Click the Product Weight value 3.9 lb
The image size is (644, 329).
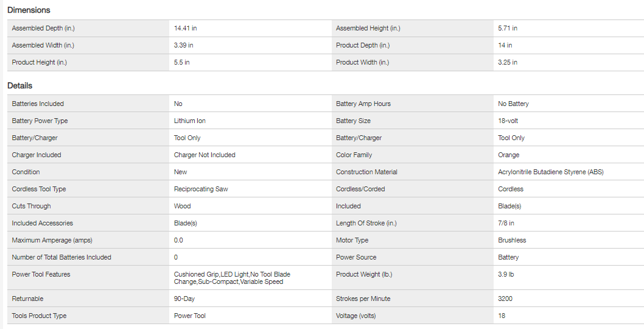(506, 274)
